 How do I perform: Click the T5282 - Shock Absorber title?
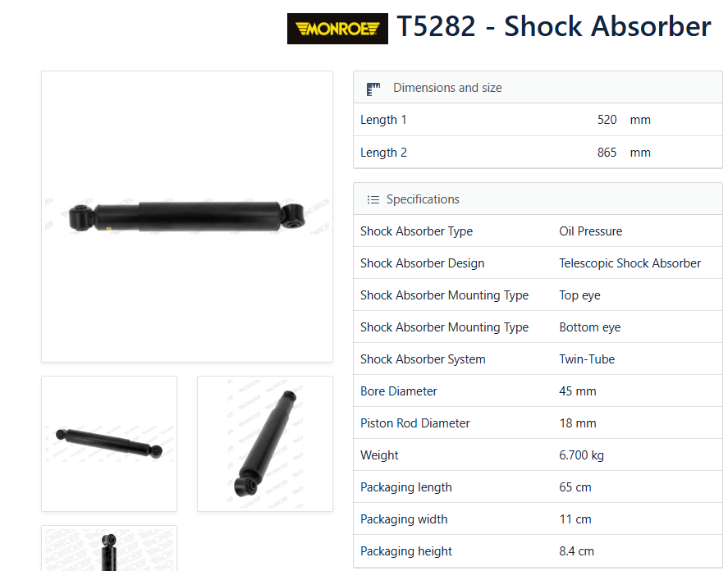pos(553,26)
